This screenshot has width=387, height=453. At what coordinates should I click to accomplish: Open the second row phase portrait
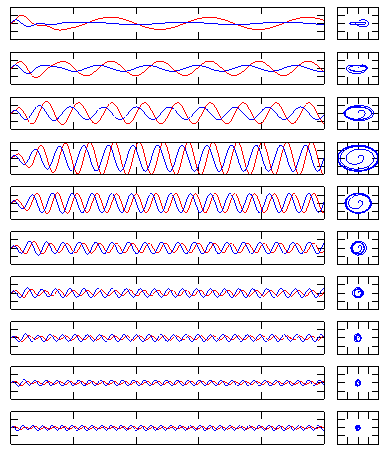[358, 68]
